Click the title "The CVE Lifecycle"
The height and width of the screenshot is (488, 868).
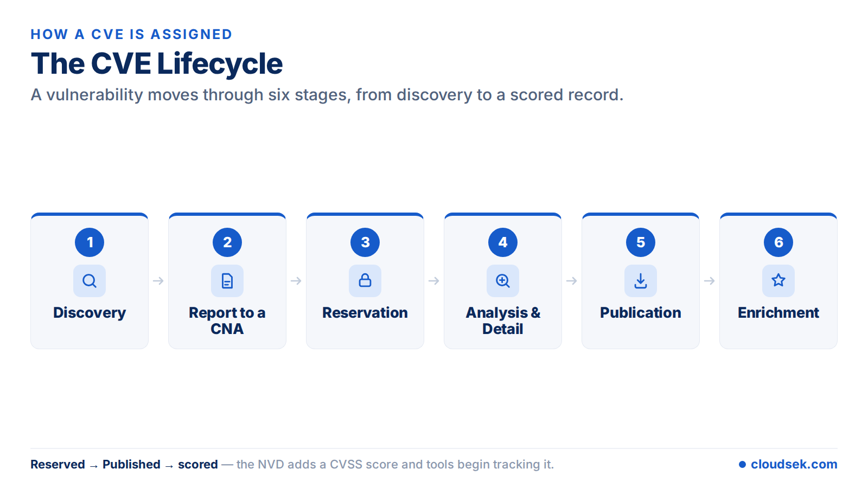(x=157, y=64)
